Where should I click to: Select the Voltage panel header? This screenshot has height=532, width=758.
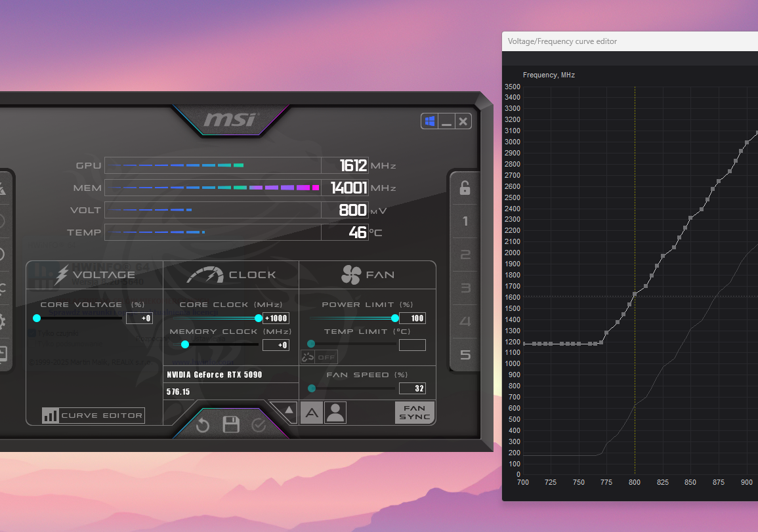(x=95, y=275)
